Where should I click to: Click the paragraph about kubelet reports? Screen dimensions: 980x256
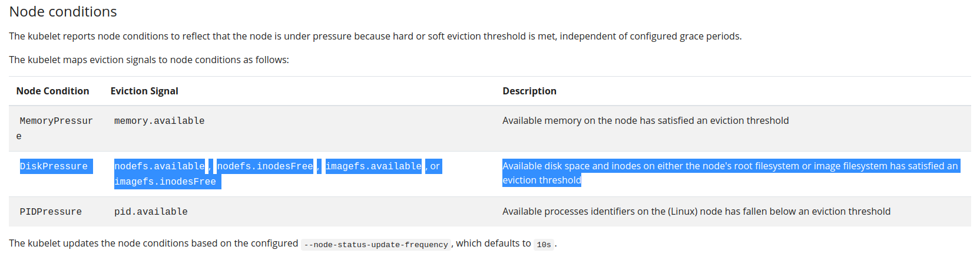(375, 37)
